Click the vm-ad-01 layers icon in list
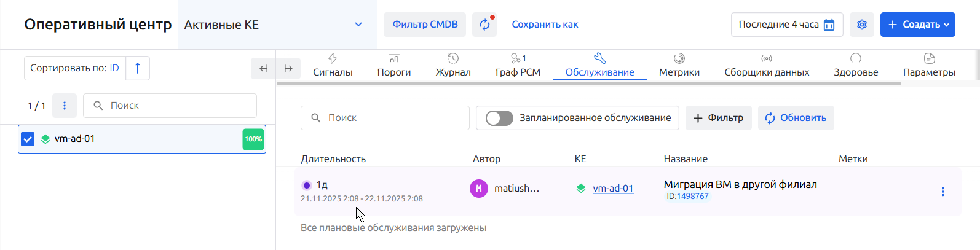Image resolution: width=980 pixels, height=250 pixels. 45,139
